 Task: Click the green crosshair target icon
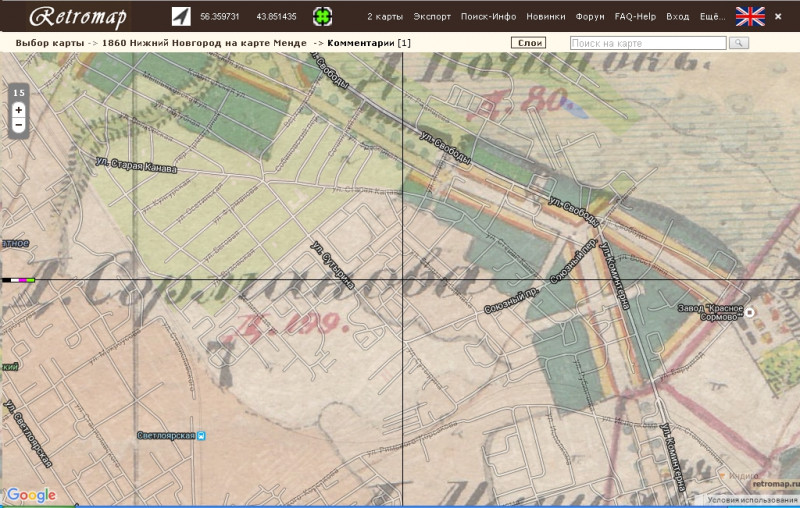point(322,16)
